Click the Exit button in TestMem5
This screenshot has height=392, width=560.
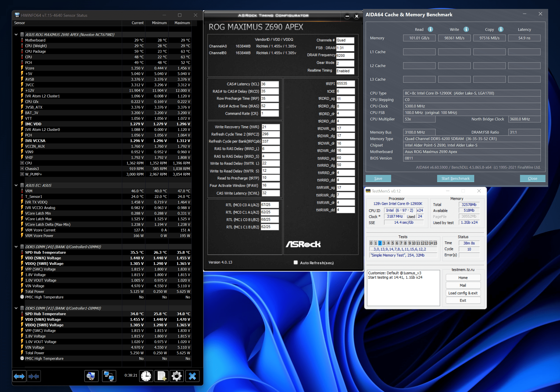click(463, 300)
